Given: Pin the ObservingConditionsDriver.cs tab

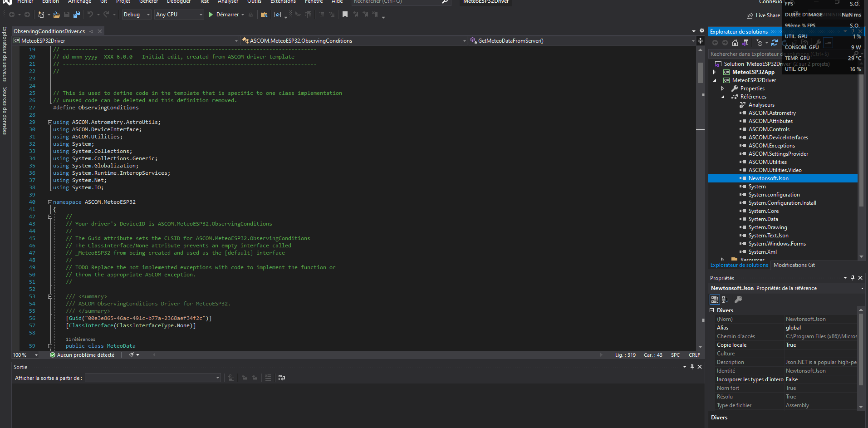Looking at the screenshot, I should click(92, 31).
